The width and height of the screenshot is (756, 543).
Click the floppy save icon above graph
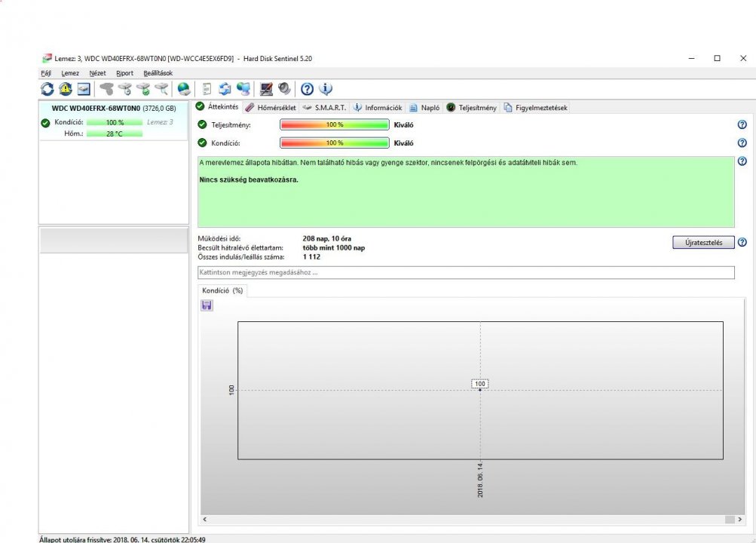pos(207,305)
